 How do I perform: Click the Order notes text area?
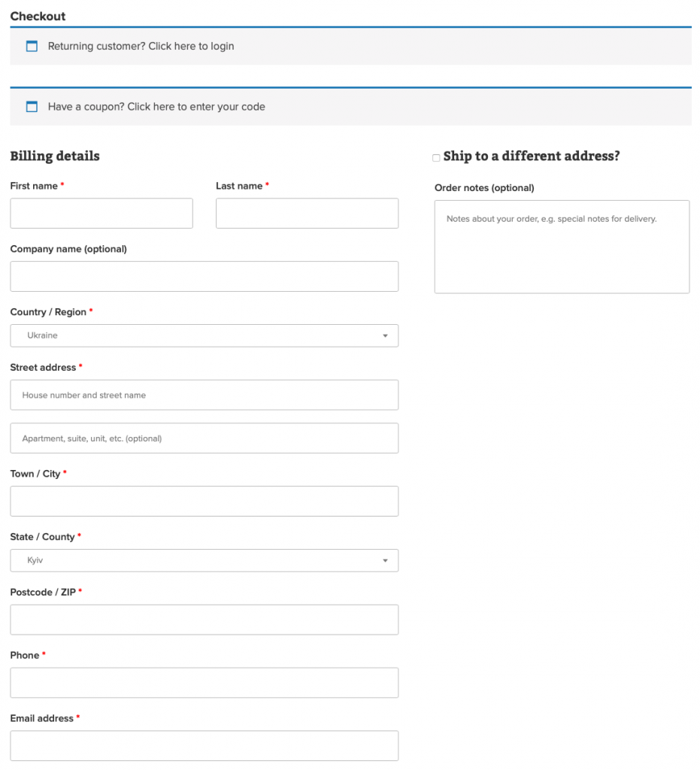562,247
